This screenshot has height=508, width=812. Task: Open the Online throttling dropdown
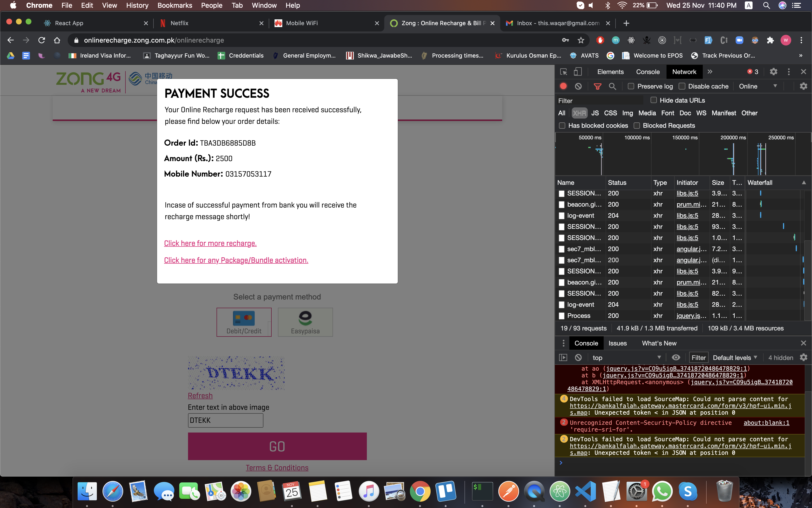pyautogui.click(x=758, y=86)
